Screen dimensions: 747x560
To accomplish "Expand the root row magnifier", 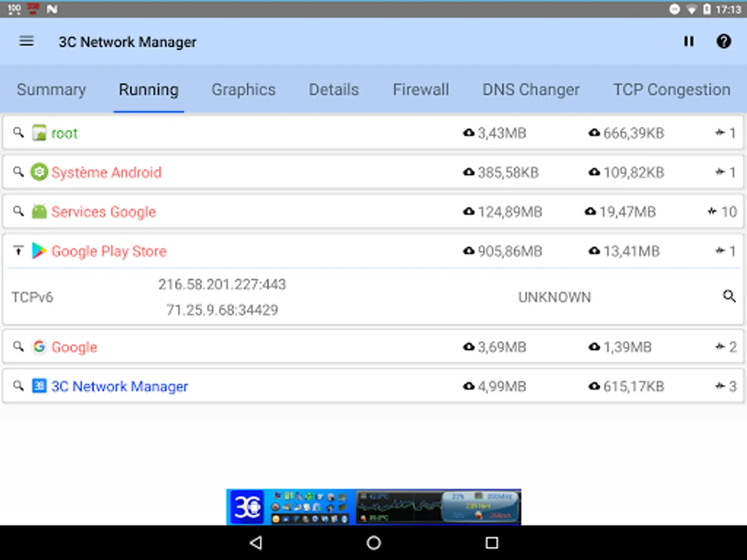I will (x=19, y=133).
